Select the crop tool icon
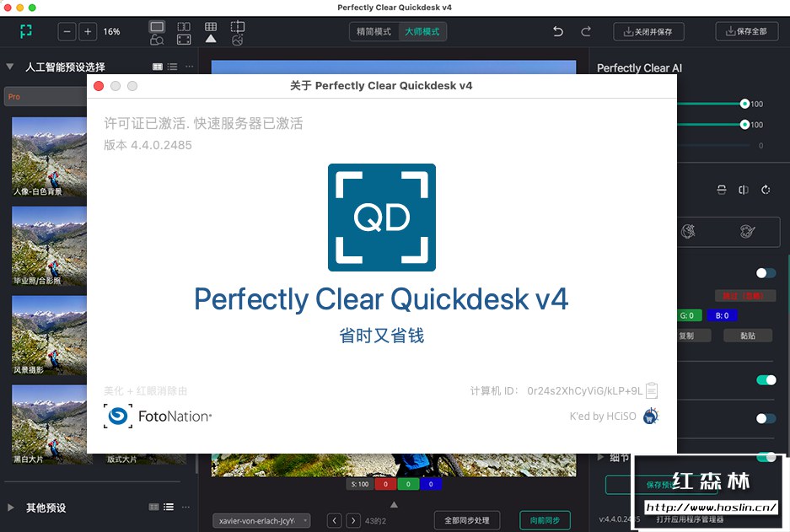Screen dimensions: 790x532 [237, 26]
